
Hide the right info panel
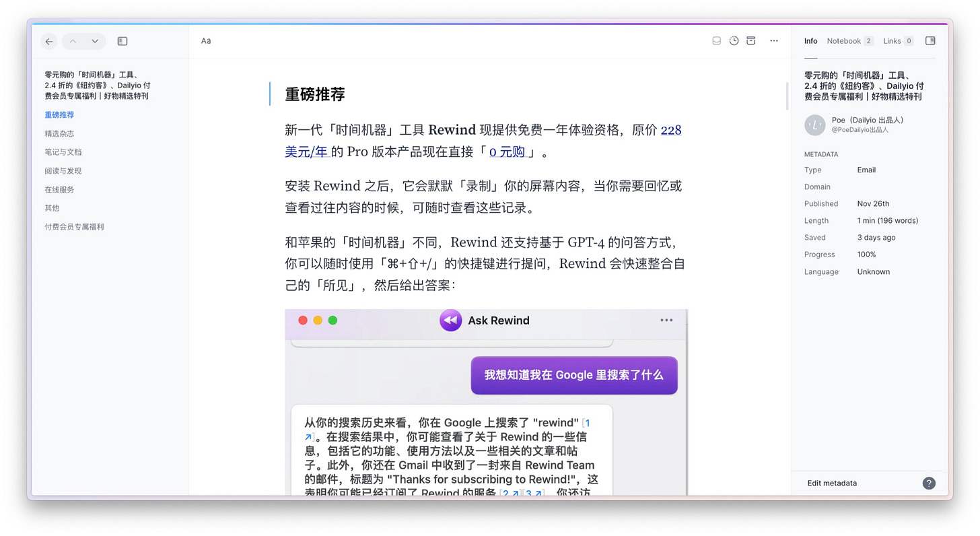coord(930,41)
